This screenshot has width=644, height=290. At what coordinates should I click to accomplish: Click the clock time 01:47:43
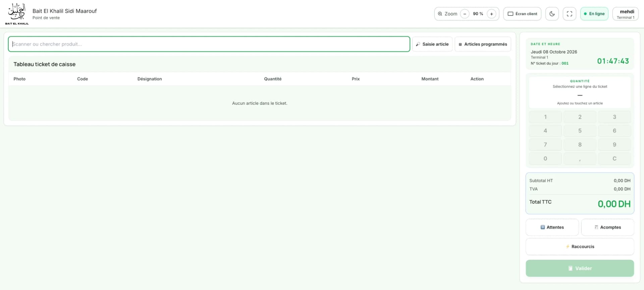613,61
